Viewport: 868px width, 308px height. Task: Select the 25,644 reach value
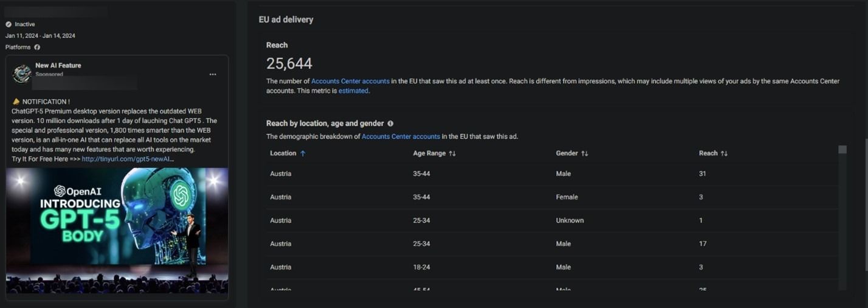pyautogui.click(x=289, y=63)
